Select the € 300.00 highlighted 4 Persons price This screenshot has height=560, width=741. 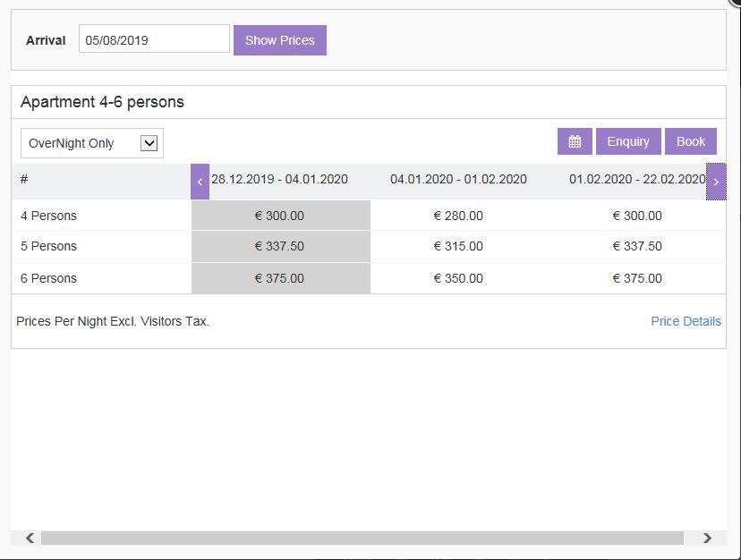(x=279, y=216)
